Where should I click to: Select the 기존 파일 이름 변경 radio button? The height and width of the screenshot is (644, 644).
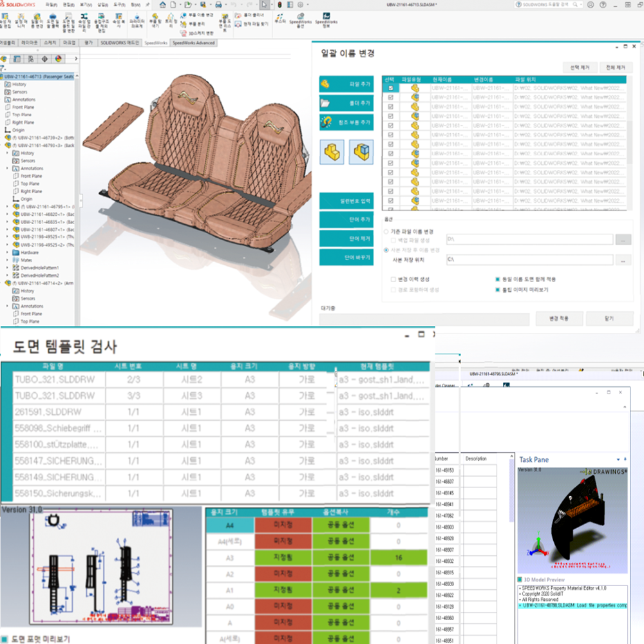pos(386,231)
